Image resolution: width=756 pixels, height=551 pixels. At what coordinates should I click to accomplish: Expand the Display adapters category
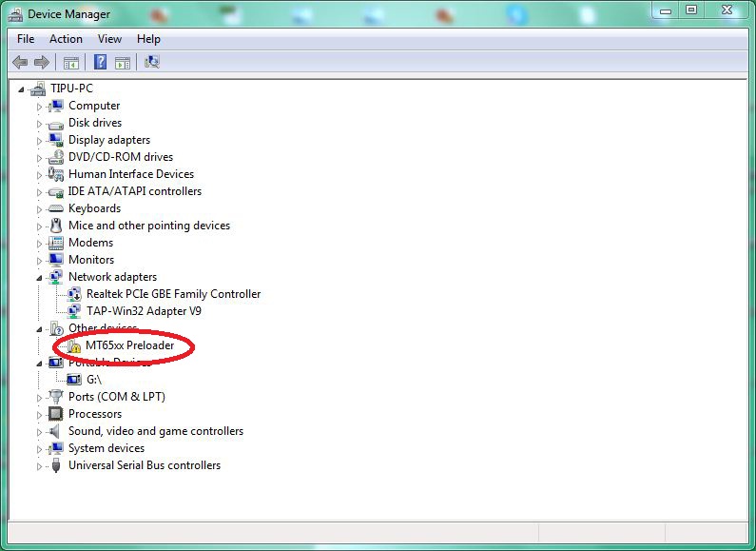(x=39, y=141)
